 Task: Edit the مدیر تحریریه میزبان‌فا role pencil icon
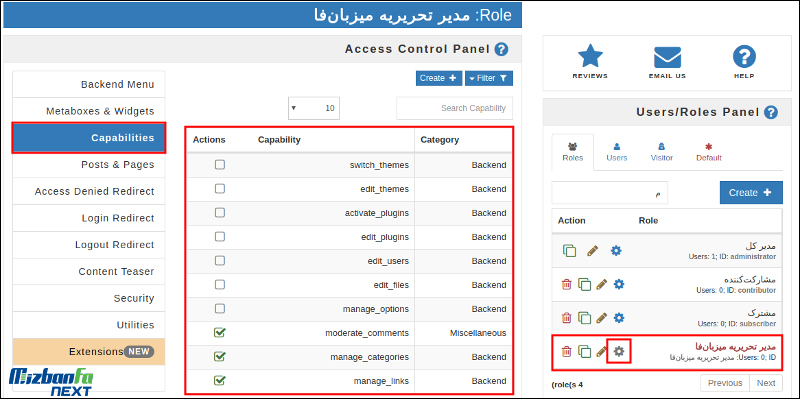(602, 351)
